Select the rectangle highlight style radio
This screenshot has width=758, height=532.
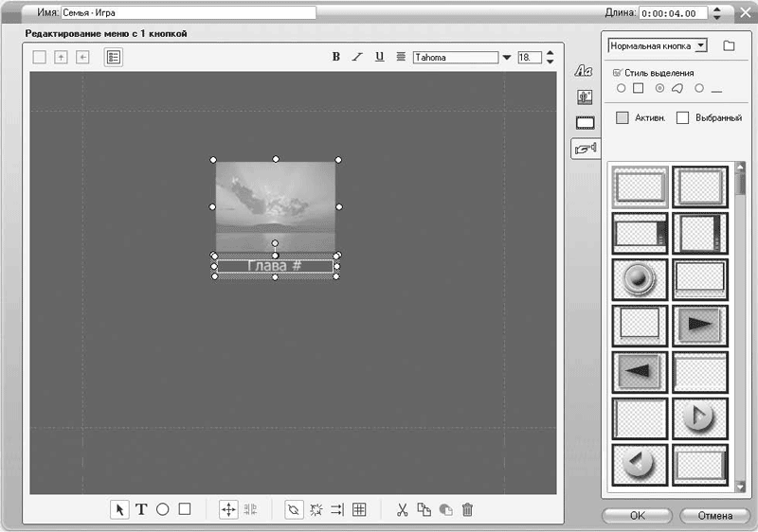click(x=622, y=88)
